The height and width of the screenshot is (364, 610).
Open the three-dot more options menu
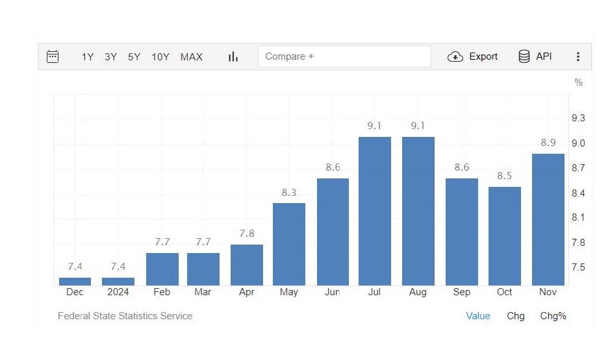pos(578,56)
